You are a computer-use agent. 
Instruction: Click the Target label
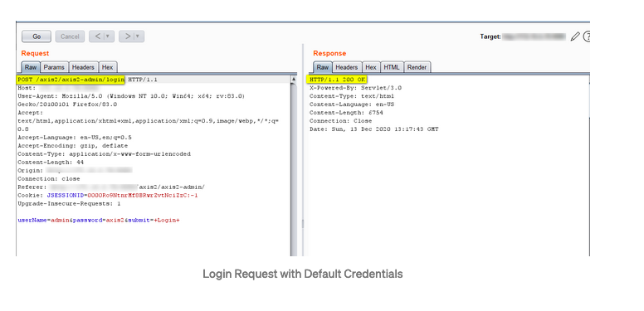coord(490,37)
